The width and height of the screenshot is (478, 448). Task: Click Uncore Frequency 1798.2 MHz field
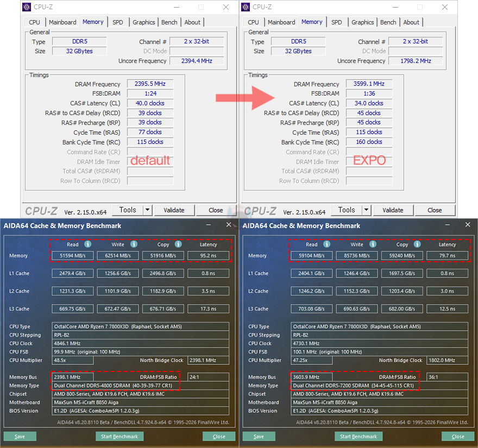(416, 61)
